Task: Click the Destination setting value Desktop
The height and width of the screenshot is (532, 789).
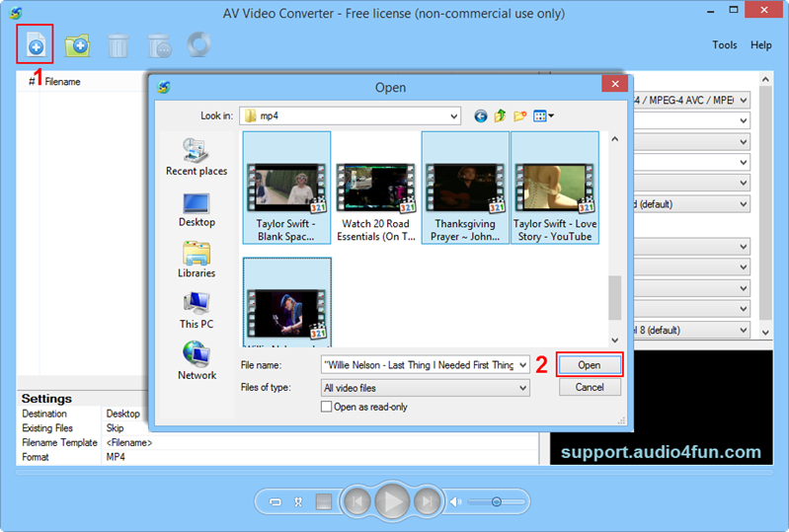Action: coord(122,414)
